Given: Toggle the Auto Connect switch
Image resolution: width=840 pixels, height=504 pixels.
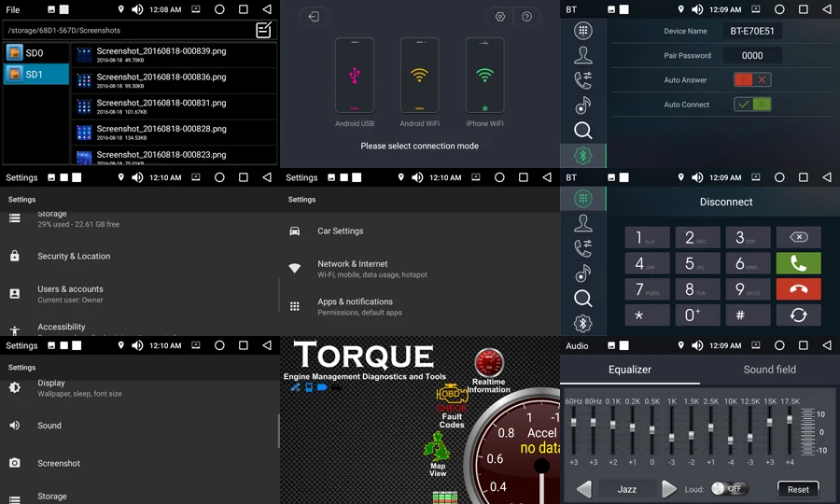Looking at the screenshot, I should (751, 105).
